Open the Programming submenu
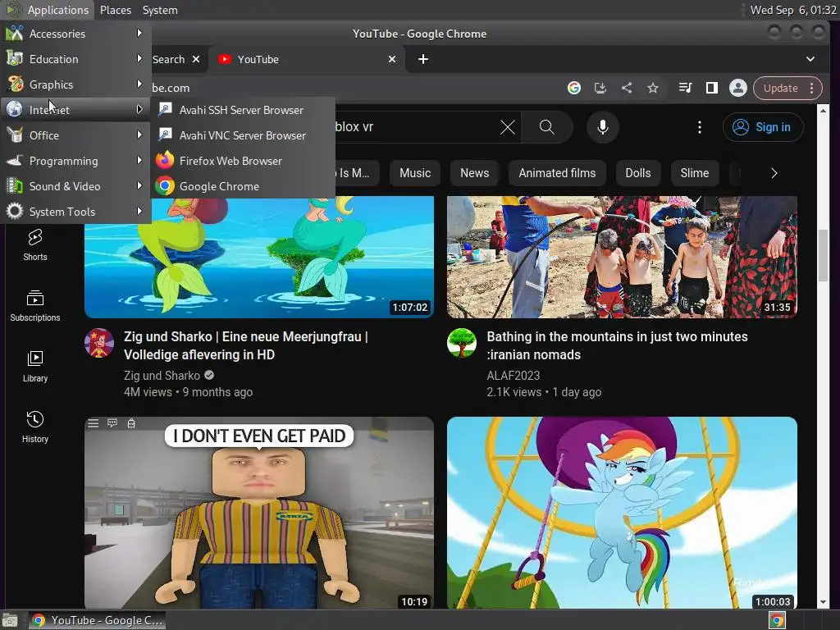Image resolution: width=840 pixels, height=630 pixels. [x=75, y=161]
